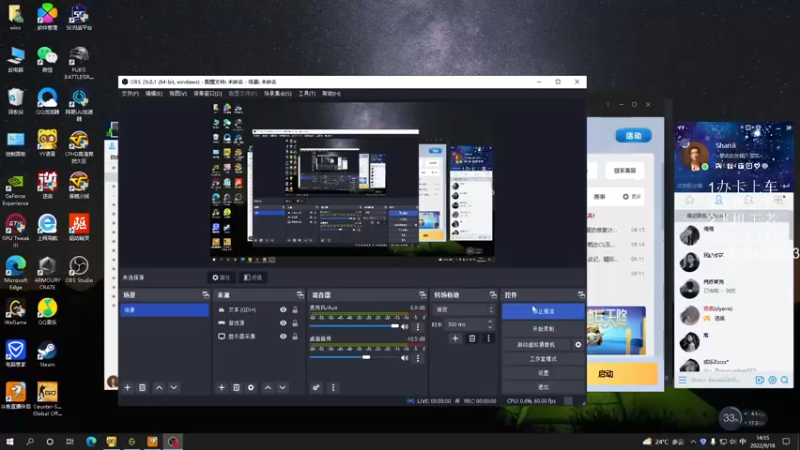Screen dimensions: 800x450
Task: Open ARMOURY CRATE desktop shortcut
Action: tap(47, 273)
